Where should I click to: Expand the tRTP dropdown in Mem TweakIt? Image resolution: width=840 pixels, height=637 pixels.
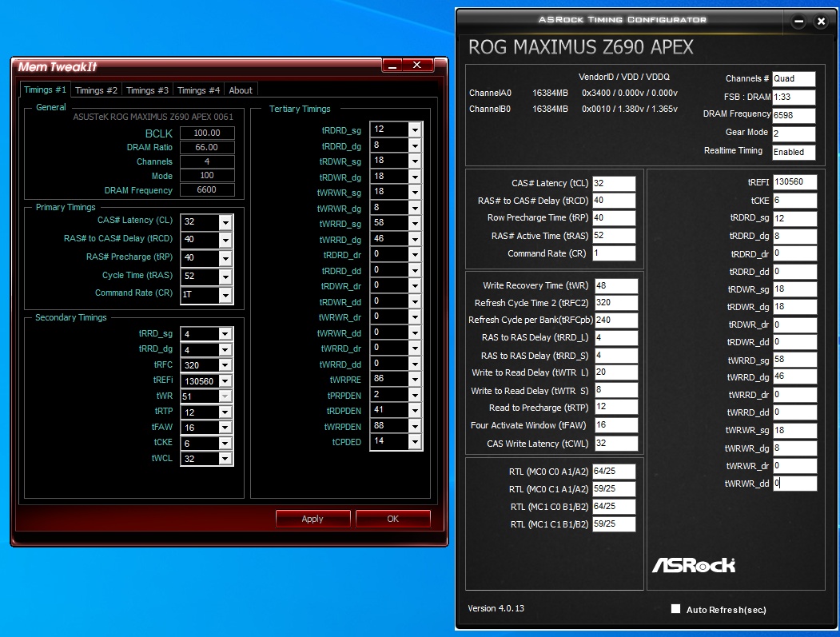225,412
